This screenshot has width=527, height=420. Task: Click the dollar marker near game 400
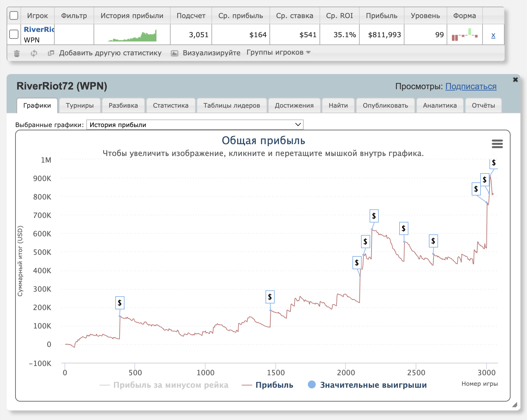(120, 303)
